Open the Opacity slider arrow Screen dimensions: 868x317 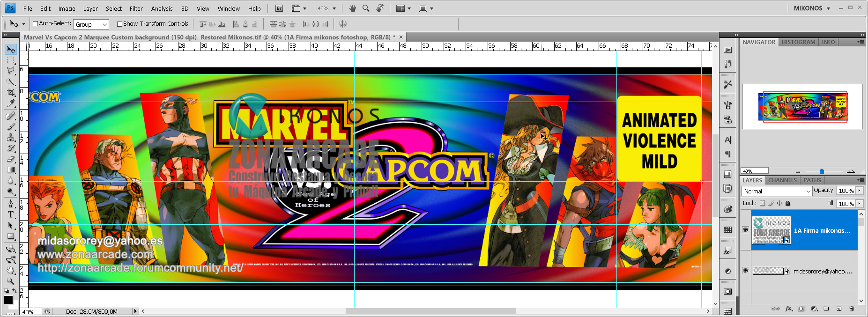pos(860,191)
